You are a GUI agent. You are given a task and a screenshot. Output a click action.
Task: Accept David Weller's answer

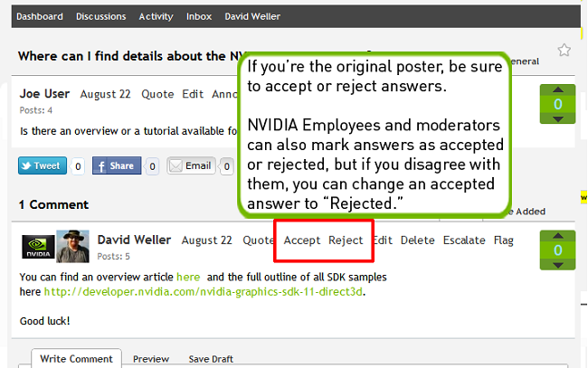(302, 241)
